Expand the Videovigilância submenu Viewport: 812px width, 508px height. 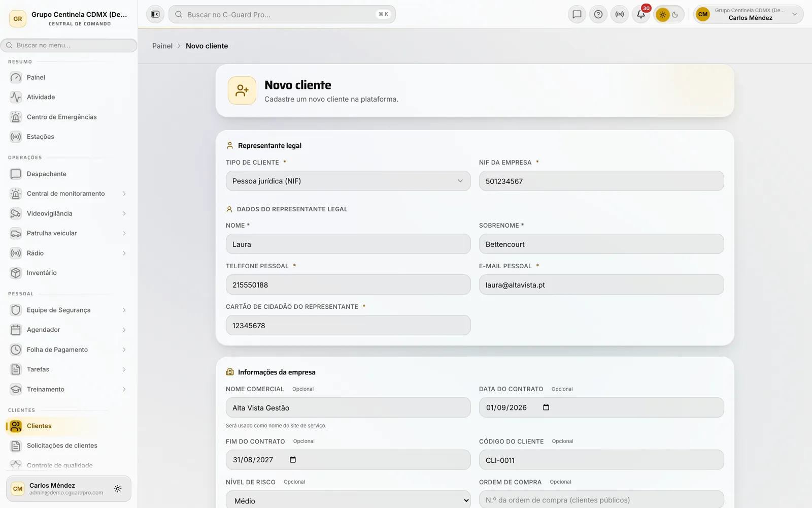(124, 213)
